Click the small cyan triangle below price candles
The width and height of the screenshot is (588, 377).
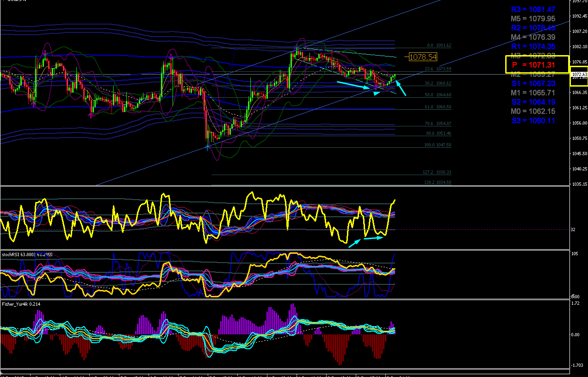tap(377, 93)
